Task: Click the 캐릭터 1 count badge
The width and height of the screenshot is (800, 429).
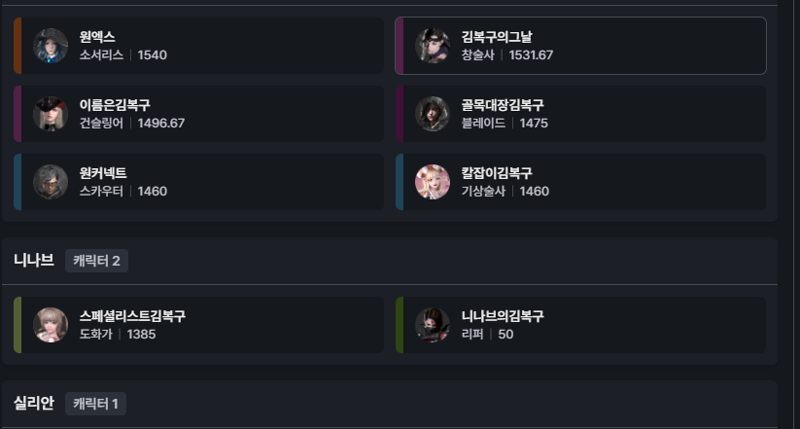Action: point(95,403)
